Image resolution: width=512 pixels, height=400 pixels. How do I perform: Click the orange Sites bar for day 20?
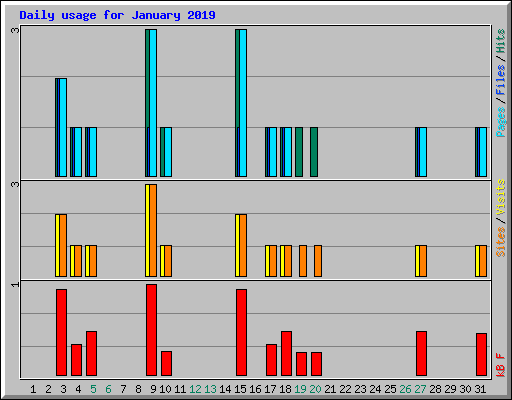pyautogui.click(x=318, y=261)
